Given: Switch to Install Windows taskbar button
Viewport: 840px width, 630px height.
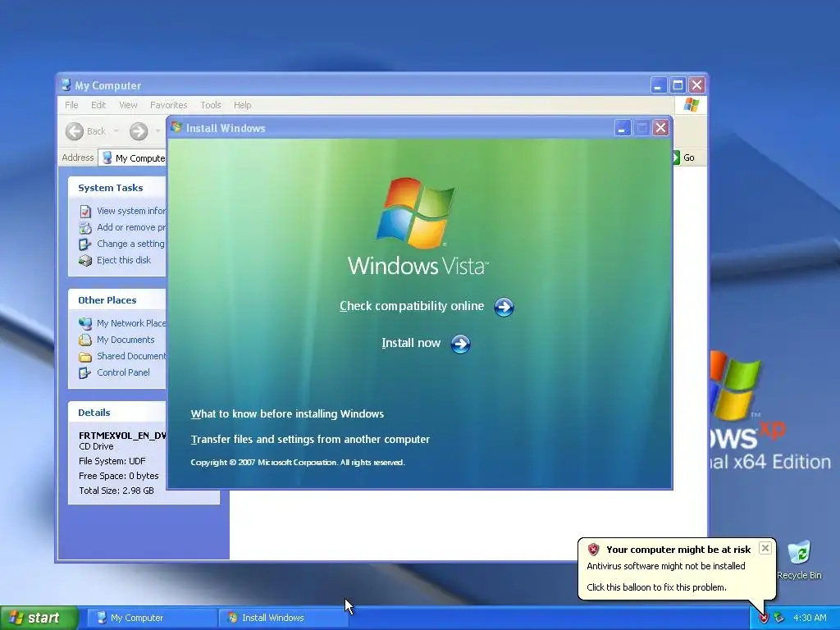Looking at the screenshot, I should click(x=283, y=618).
